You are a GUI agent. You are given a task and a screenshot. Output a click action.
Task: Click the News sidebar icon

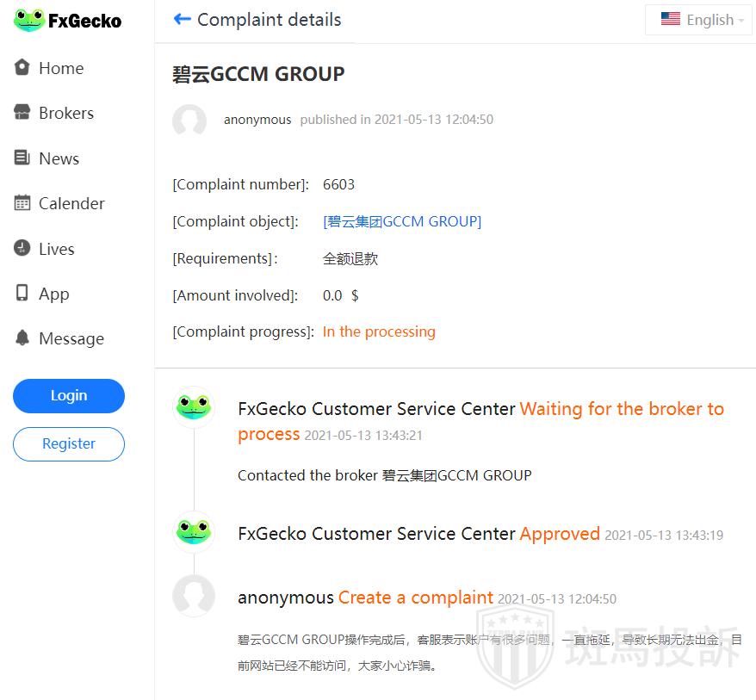tap(22, 158)
